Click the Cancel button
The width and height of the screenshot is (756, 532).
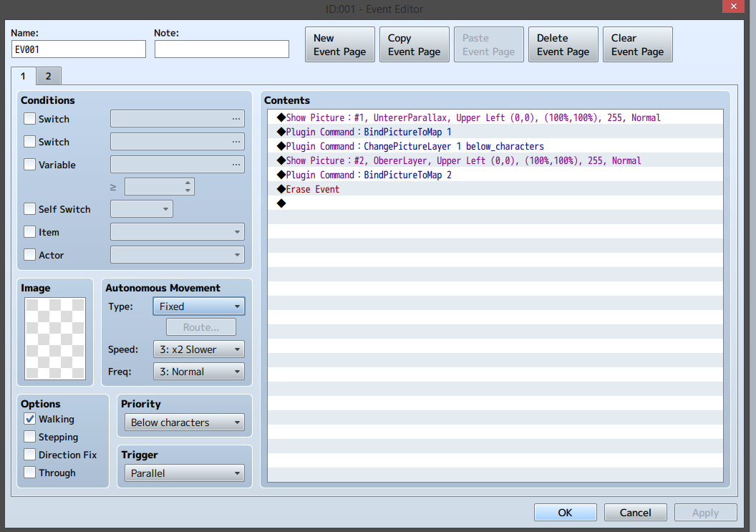coord(635,512)
